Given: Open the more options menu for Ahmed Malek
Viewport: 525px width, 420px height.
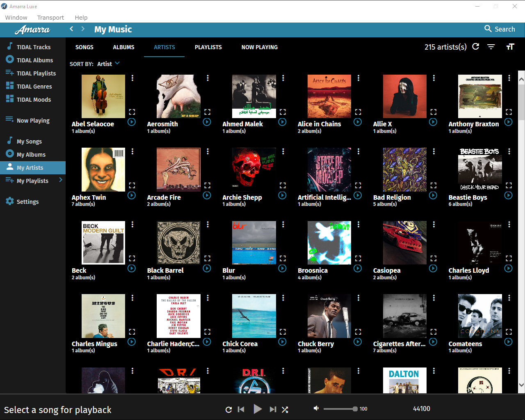Looking at the screenshot, I should pos(283,78).
